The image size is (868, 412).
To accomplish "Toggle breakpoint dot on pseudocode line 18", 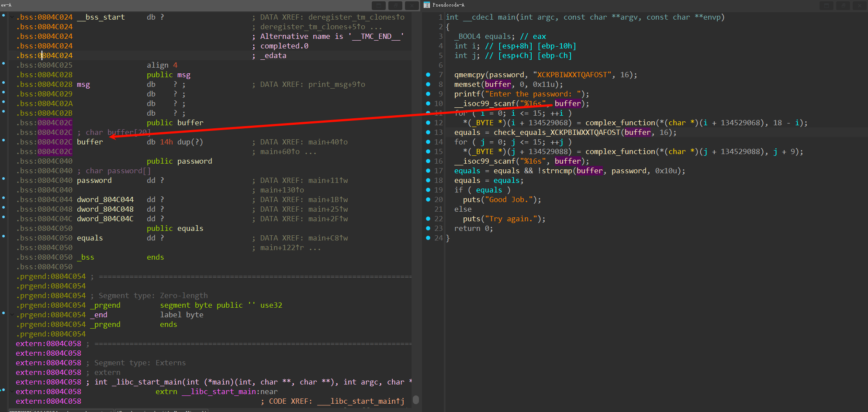I will (428, 180).
